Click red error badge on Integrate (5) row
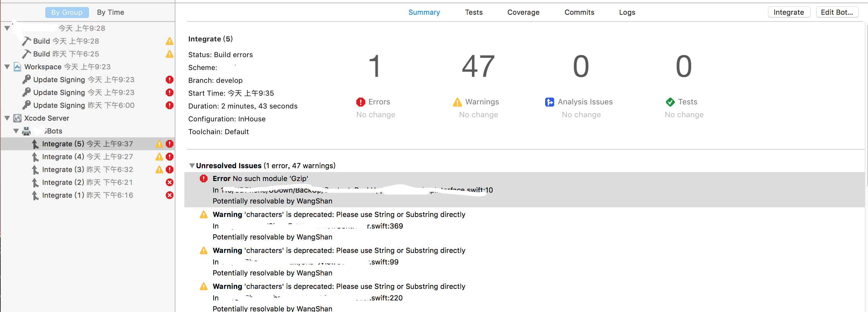 pyautogui.click(x=170, y=144)
